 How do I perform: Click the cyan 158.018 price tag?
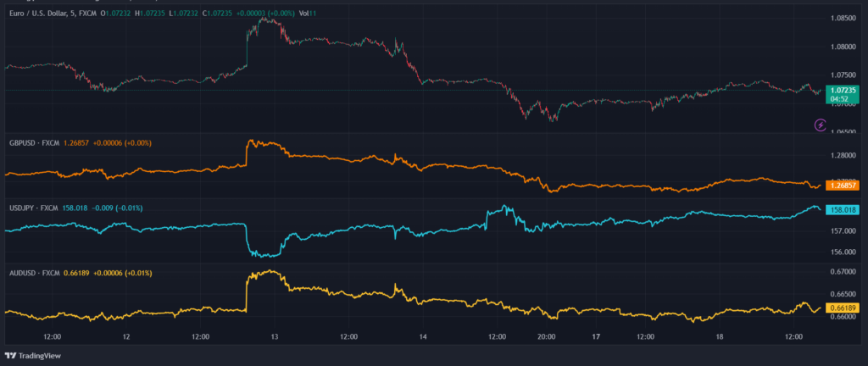click(843, 209)
